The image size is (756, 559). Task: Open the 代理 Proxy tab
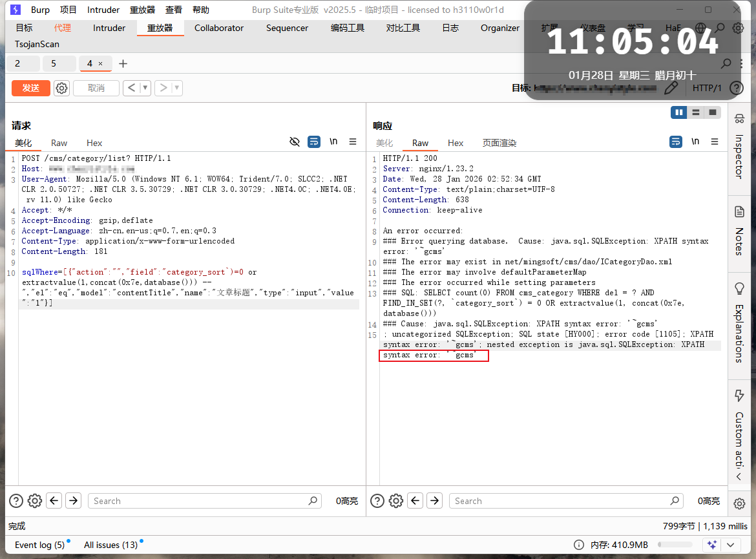pyautogui.click(x=62, y=28)
